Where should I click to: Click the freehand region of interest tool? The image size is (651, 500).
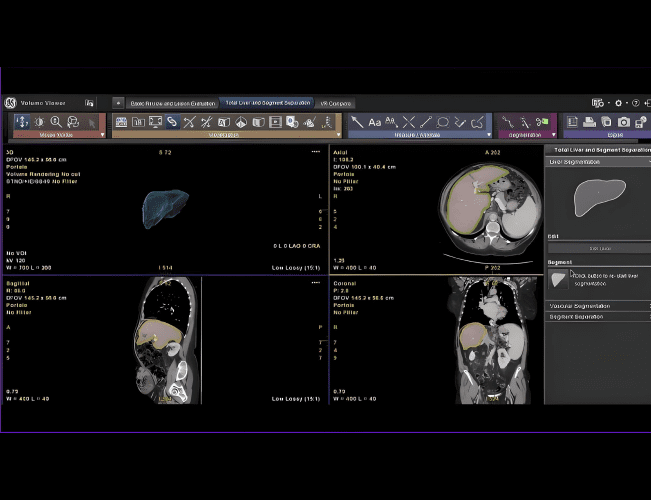[477, 122]
